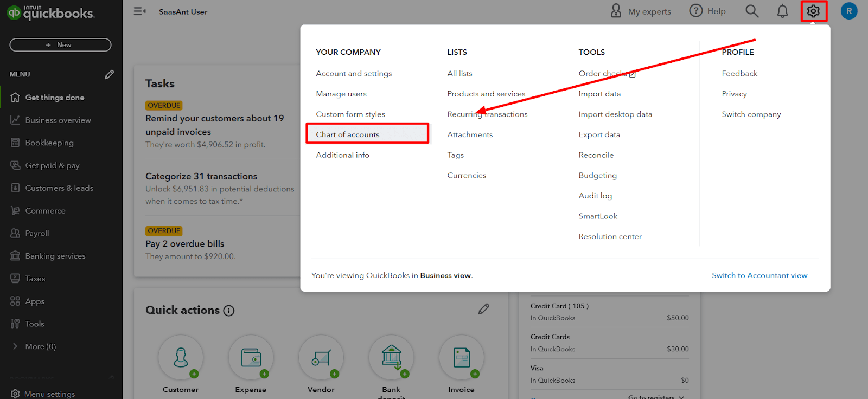Click the Bank deposit quick action icon
The image size is (868, 399).
click(391, 357)
